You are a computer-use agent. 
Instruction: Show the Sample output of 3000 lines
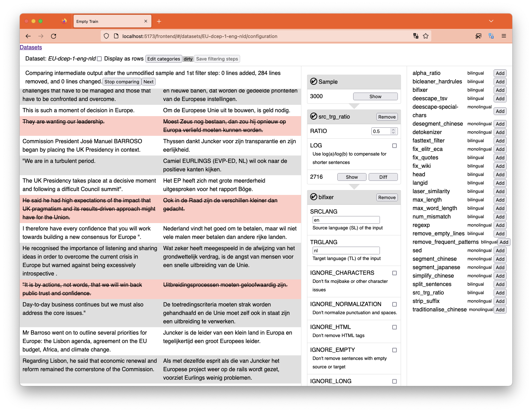pyautogui.click(x=375, y=96)
